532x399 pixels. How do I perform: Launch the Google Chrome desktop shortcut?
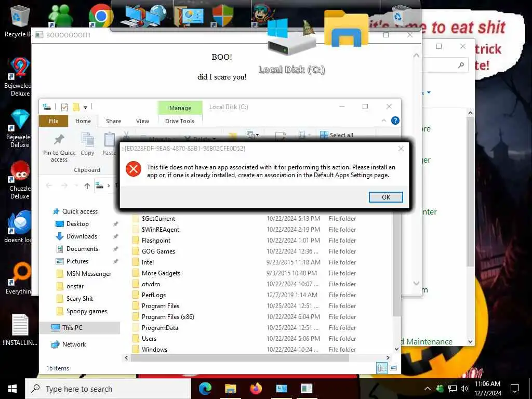(101, 15)
